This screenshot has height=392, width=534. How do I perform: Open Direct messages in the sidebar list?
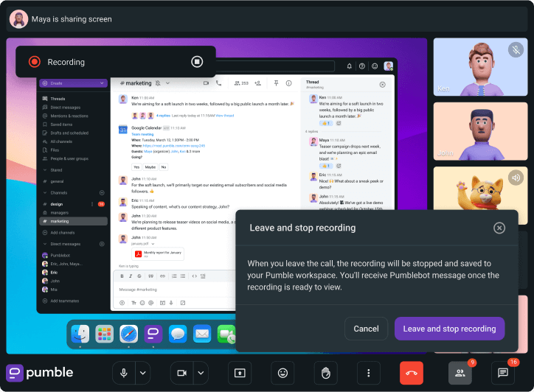pyautogui.click(x=66, y=108)
